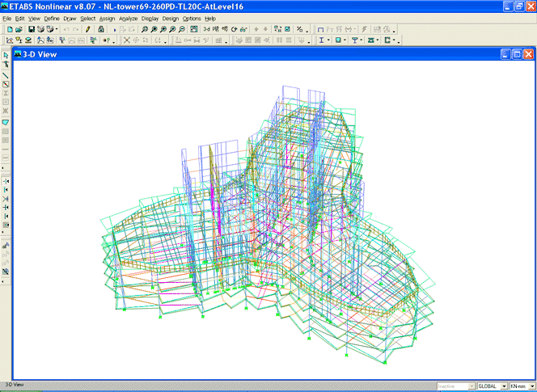Toggle Snap to Lines and Edges
The height and width of the screenshot is (392, 537).
tap(6, 217)
